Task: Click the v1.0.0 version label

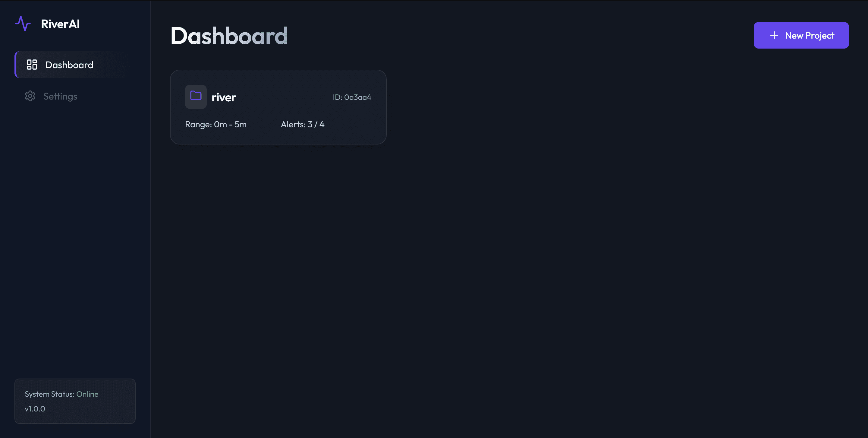Action: pyautogui.click(x=35, y=409)
